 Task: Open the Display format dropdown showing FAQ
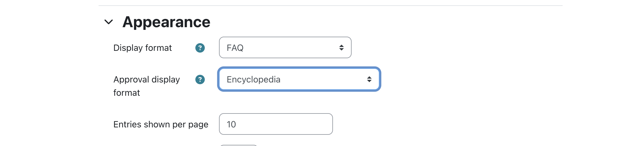tap(285, 48)
